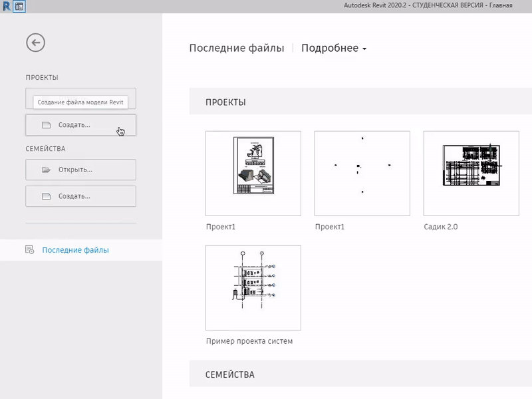The width and height of the screenshot is (532, 399).
Task: Open the Садик 2.0 project thumbnail
Action: click(471, 173)
